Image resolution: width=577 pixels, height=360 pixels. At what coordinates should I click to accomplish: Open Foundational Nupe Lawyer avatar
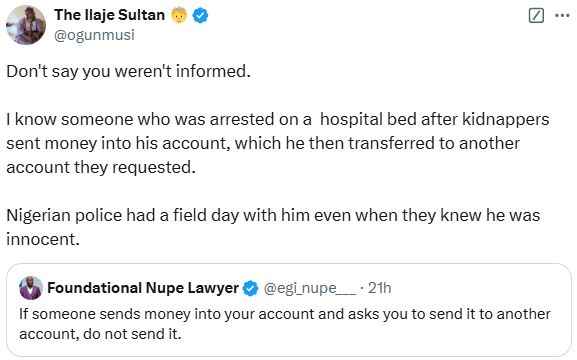31,288
